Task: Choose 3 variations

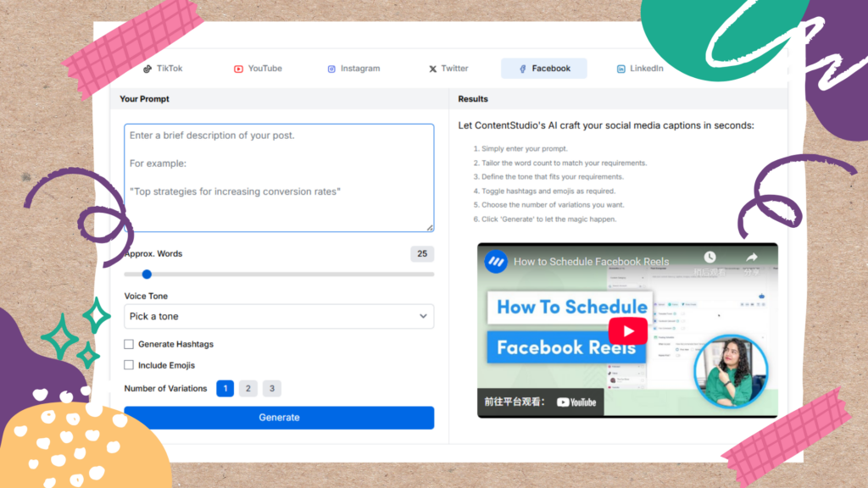Action: pos(272,388)
